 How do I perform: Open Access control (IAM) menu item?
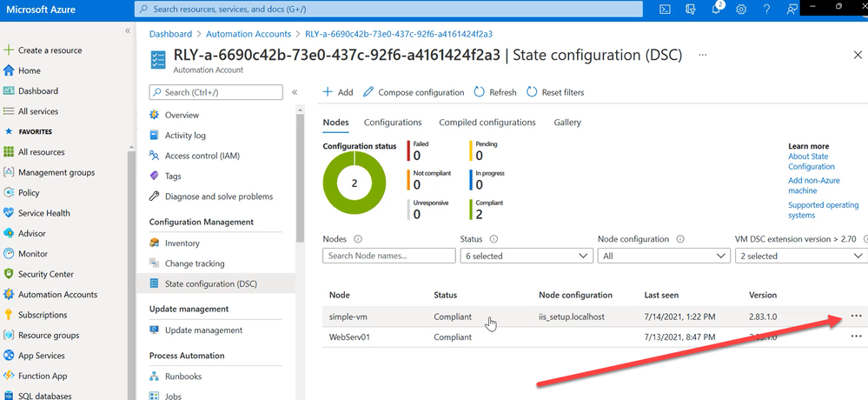pyautogui.click(x=202, y=157)
